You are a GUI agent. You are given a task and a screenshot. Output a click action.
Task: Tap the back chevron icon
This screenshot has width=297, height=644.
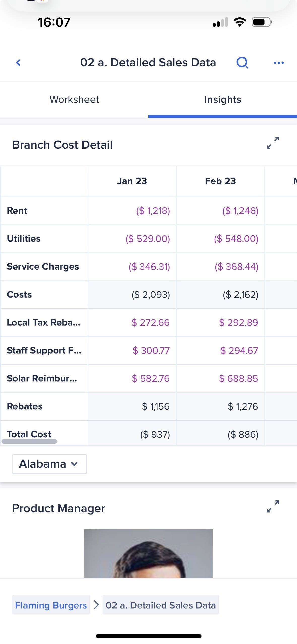(x=18, y=63)
